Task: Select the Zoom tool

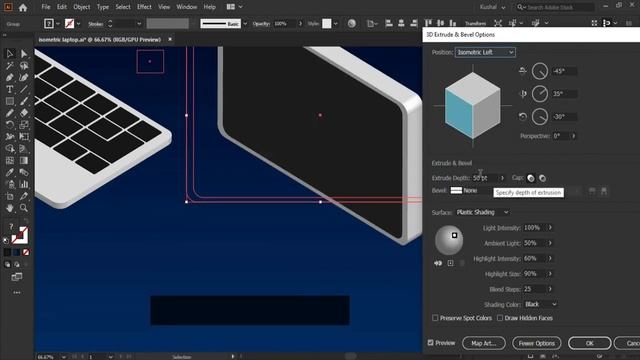Action: pyautogui.click(x=24, y=208)
